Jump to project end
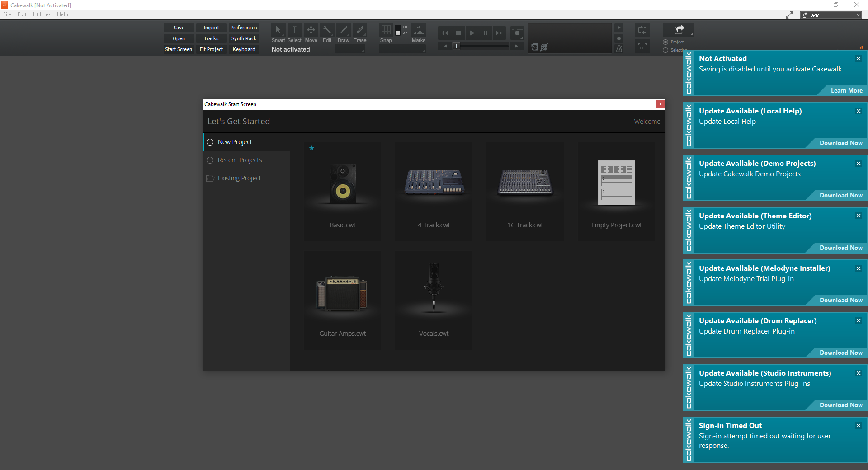 click(517, 46)
